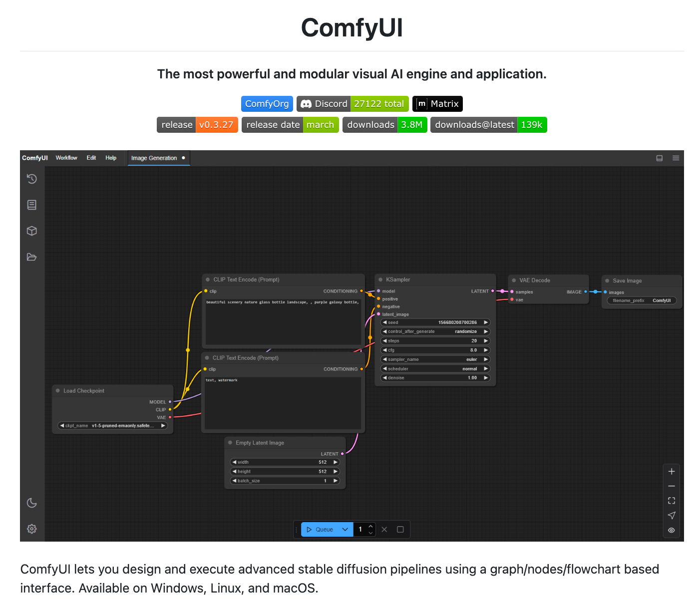
Task: Open the workflows folder icon
Action: (x=32, y=257)
